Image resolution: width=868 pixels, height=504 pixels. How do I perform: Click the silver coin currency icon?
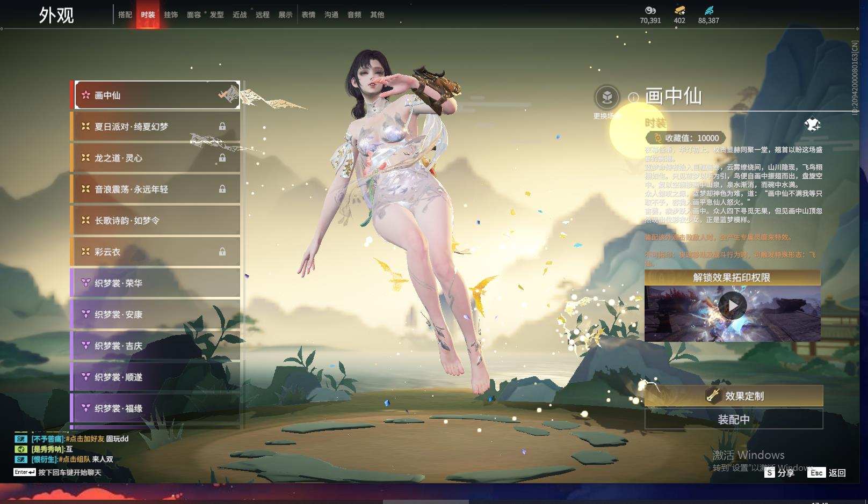(650, 10)
